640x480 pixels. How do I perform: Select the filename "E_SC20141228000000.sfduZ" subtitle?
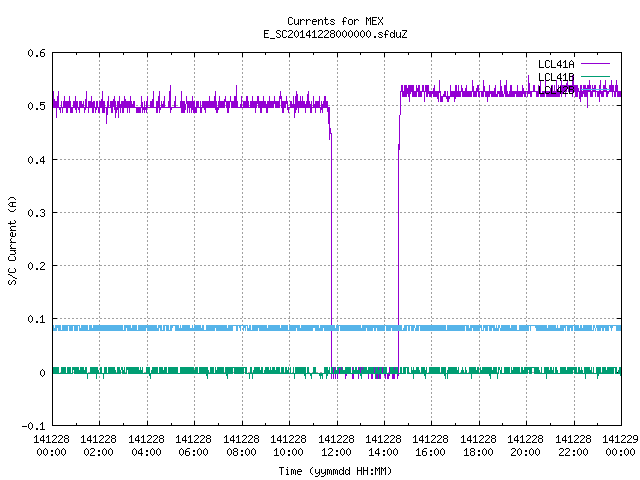click(335, 34)
